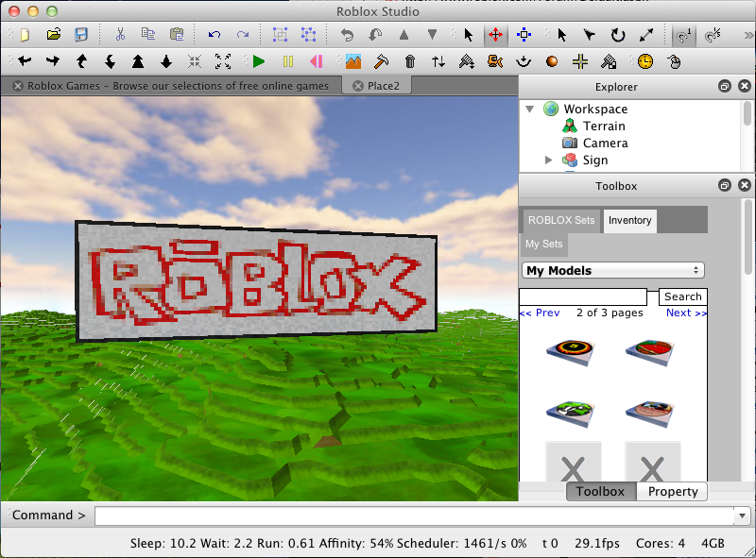Pause simulation with the yellow Pause button
The image size is (756, 558).
tap(288, 61)
